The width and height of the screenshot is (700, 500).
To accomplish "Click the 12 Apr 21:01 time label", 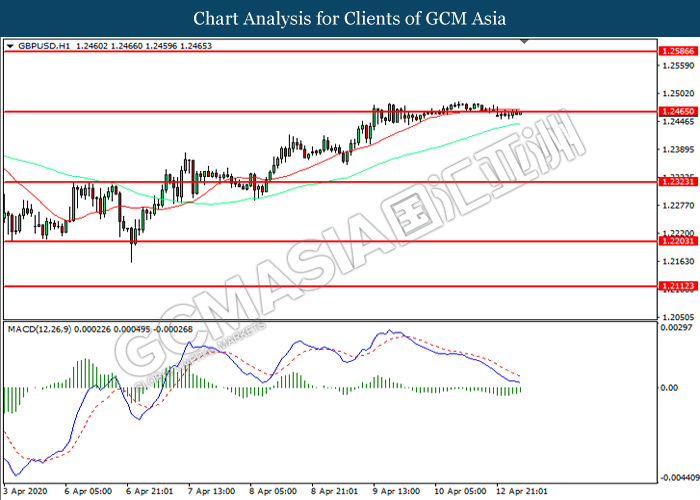I will click(521, 492).
